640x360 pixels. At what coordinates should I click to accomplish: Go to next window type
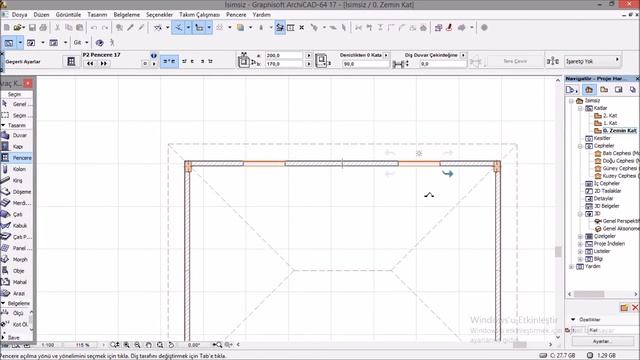tap(104, 64)
